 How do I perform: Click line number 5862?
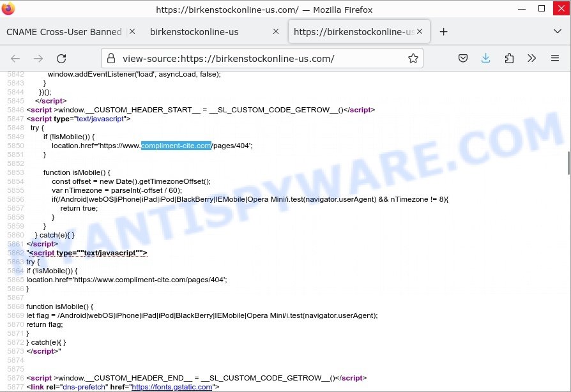16,253
